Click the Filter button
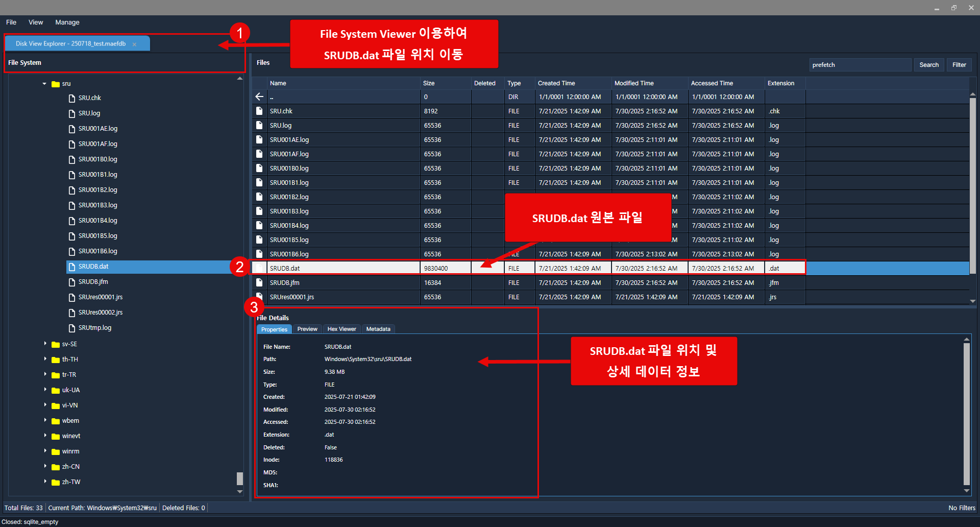Image resolution: width=980 pixels, height=527 pixels. (959, 65)
